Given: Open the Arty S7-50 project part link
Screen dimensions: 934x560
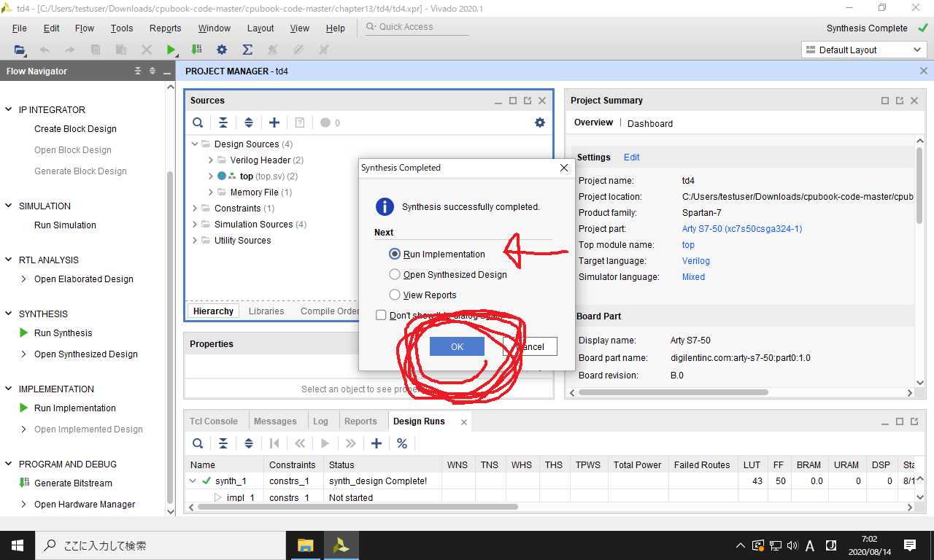Looking at the screenshot, I should [742, 228].
